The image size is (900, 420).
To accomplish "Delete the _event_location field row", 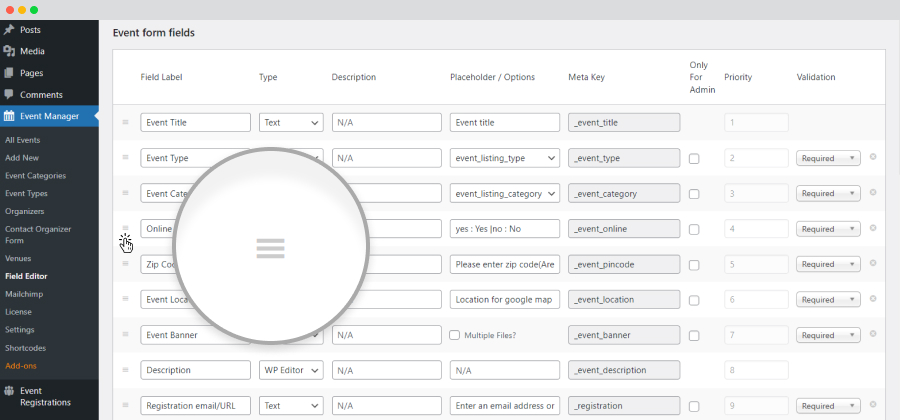I will pyautogui.click(x=873, y=298).
